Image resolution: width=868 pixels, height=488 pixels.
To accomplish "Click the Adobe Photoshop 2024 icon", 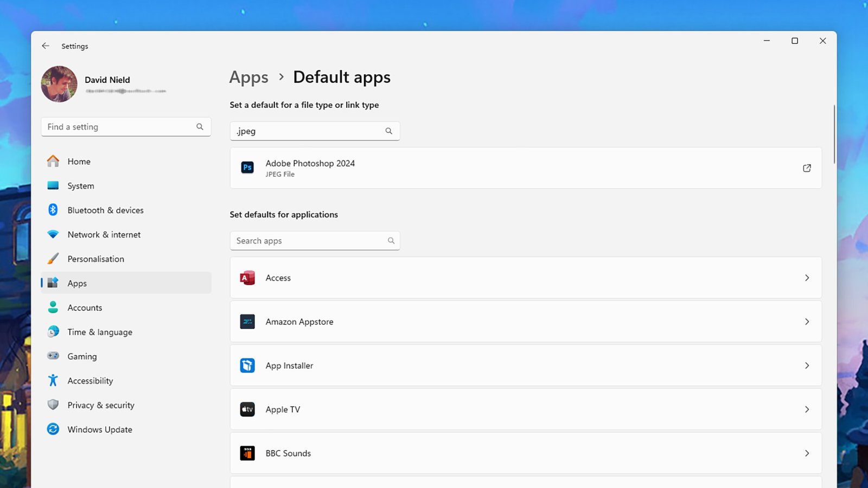I will point(247,168).
